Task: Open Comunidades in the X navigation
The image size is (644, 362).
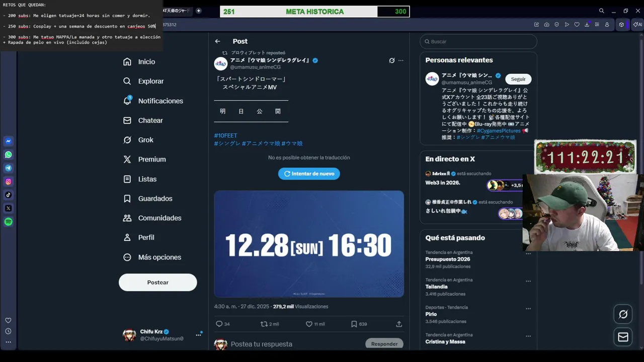Action: [152, 218]
